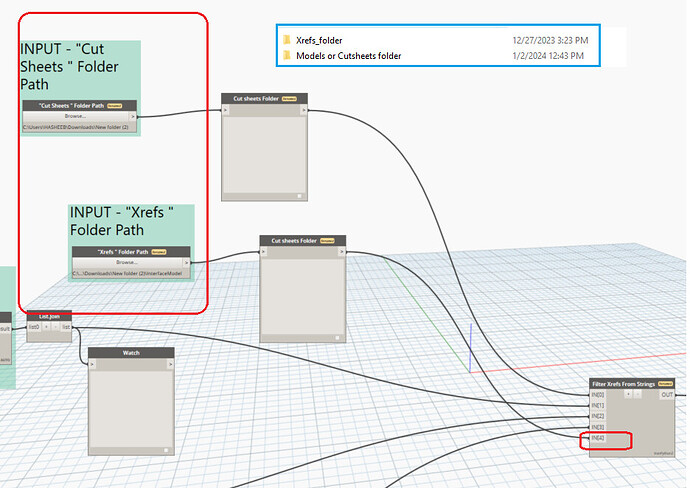This screenshot has width=690, height=488.
Task: Click IN[4] port on Filter Xrefs node
Action: 598,438
